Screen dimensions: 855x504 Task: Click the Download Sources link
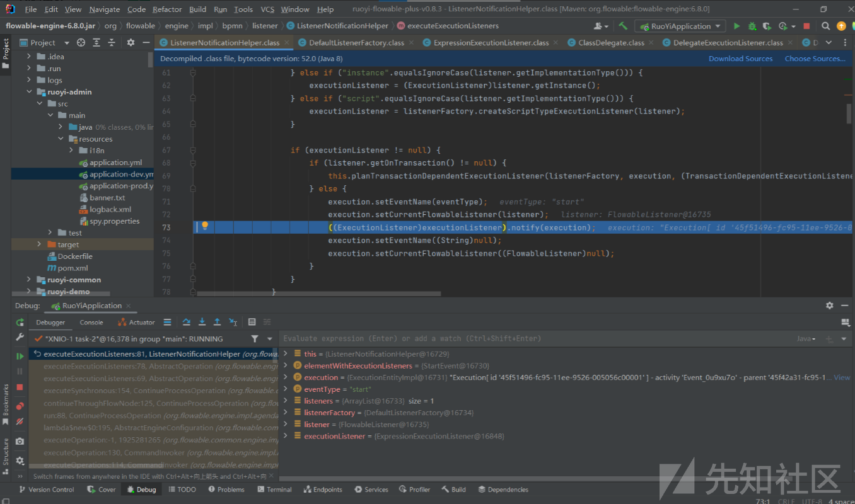click(740, 59)
